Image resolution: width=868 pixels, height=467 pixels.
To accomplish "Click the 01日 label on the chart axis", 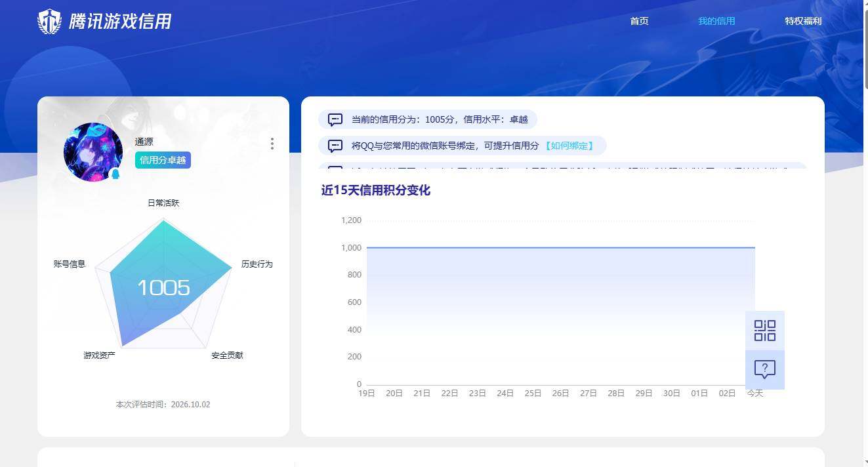I will (699, 394).
